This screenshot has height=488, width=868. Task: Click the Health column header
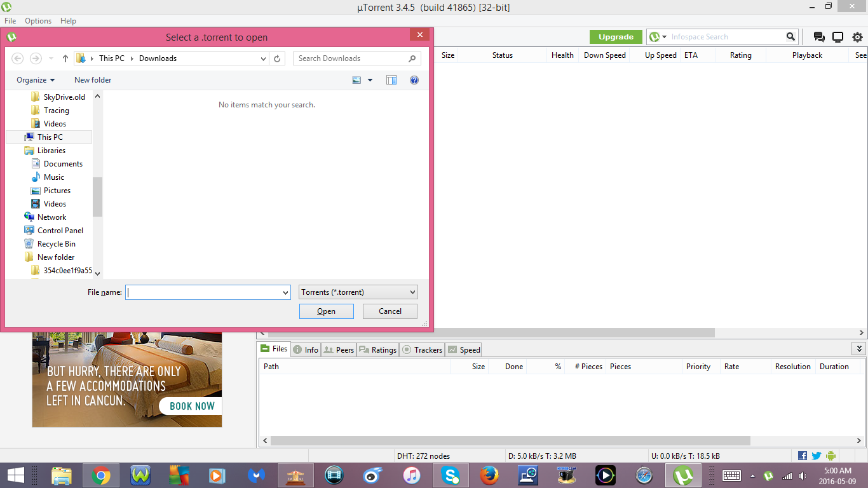(562, 55)
